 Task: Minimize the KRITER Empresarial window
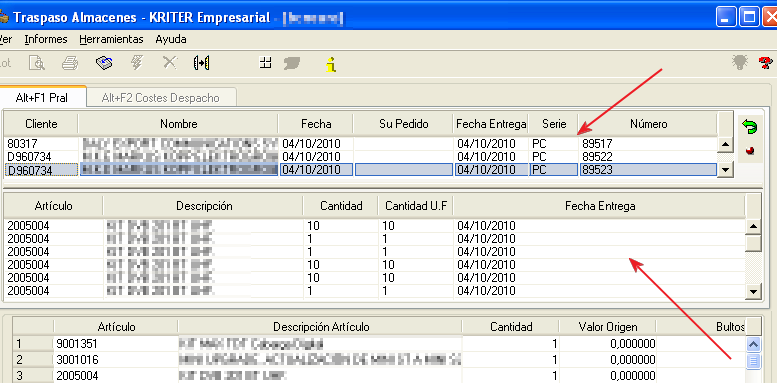point(726,18)
